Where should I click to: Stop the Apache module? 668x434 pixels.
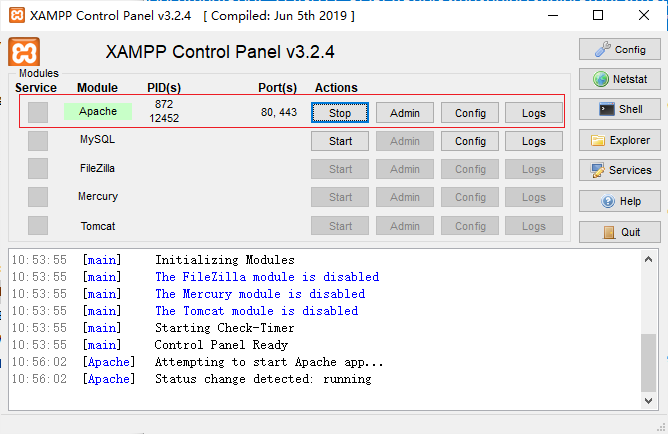click(x=340, y=113)
